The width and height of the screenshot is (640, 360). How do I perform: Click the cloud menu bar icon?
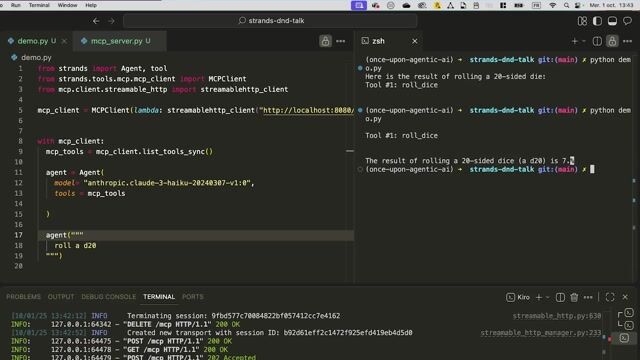(x=406, y=5)
